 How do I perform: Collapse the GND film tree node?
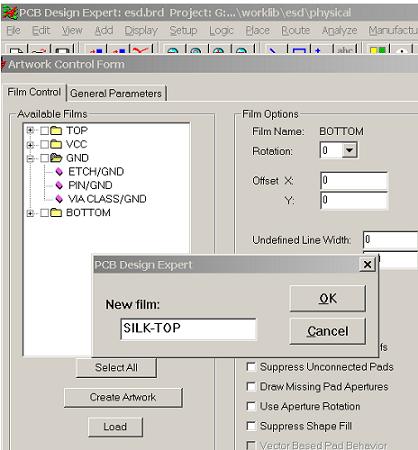coord(30,158)
